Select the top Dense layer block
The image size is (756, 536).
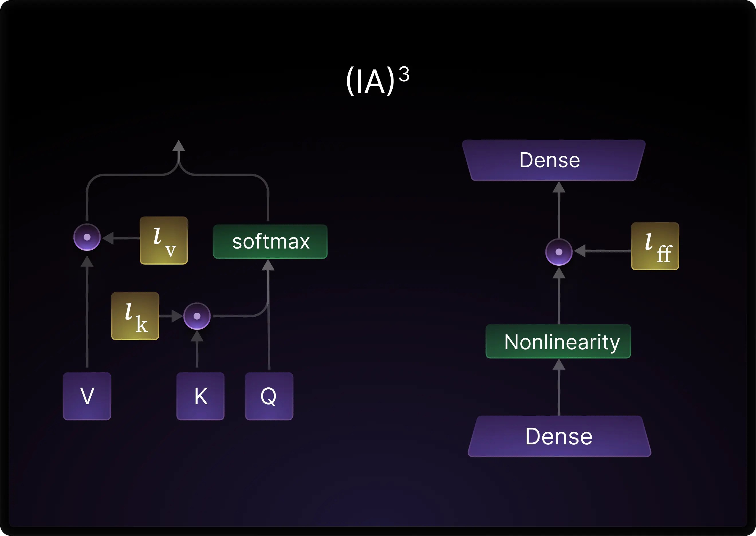pos(553,160)
